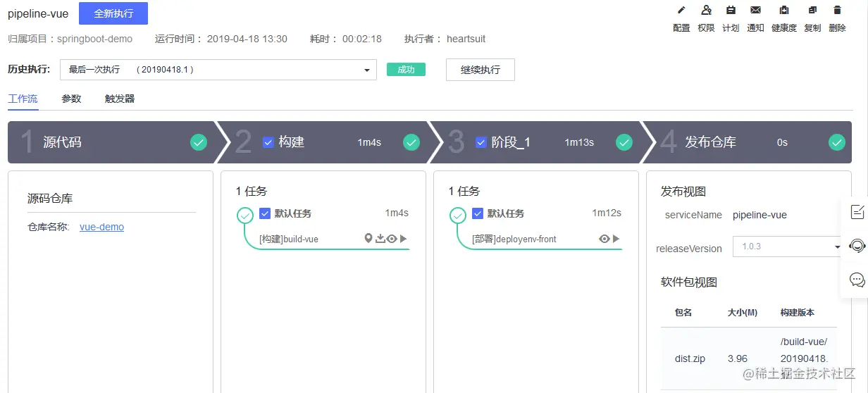Open the 权限 permissions icon
868x393 pixels.
click(x=706, y=10)
